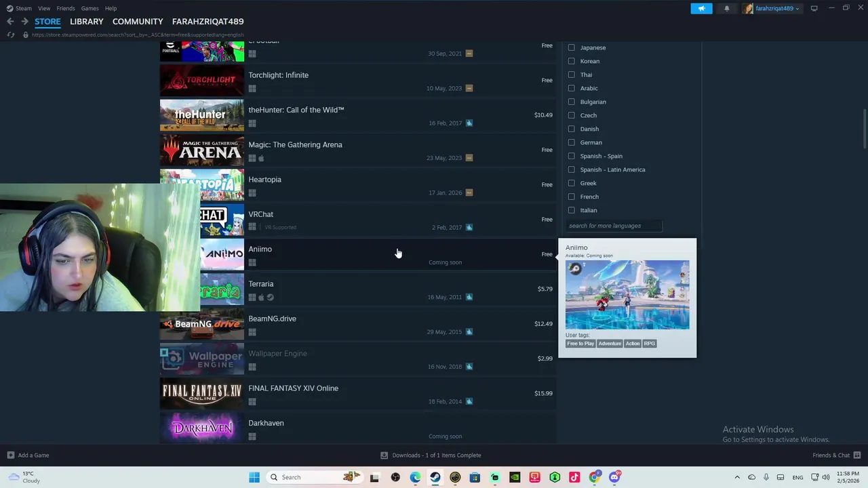The image size is (868, 488).
Task: Click the Wallpaper Engine title
Action: (x=277, y=353)
